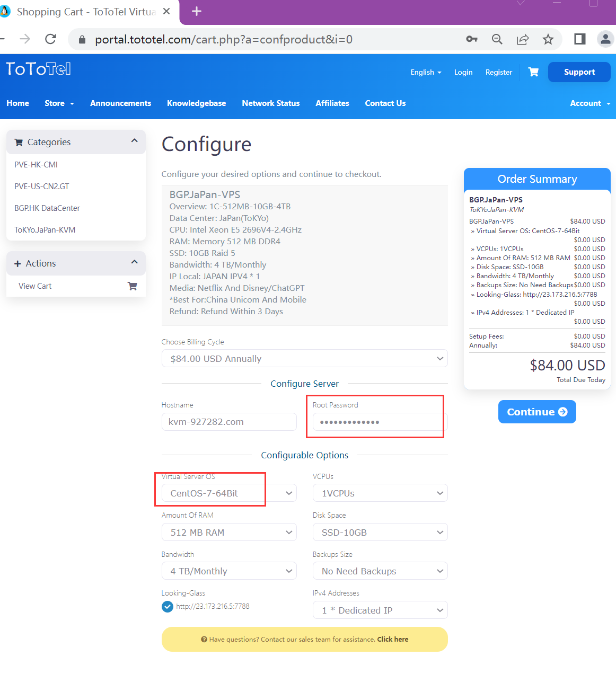
Task: Click the Support button
Action: coord(579,72)
